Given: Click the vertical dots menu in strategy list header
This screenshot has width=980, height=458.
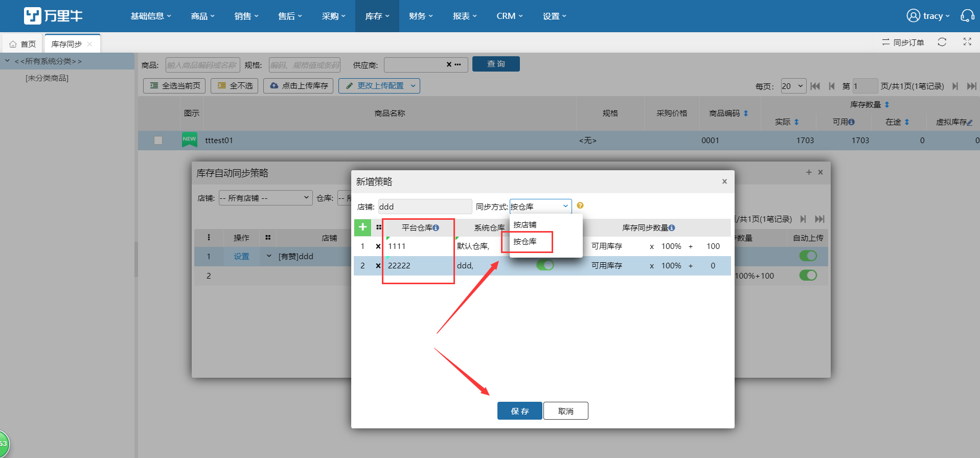Looking at the screenshot, I should 209,238.
